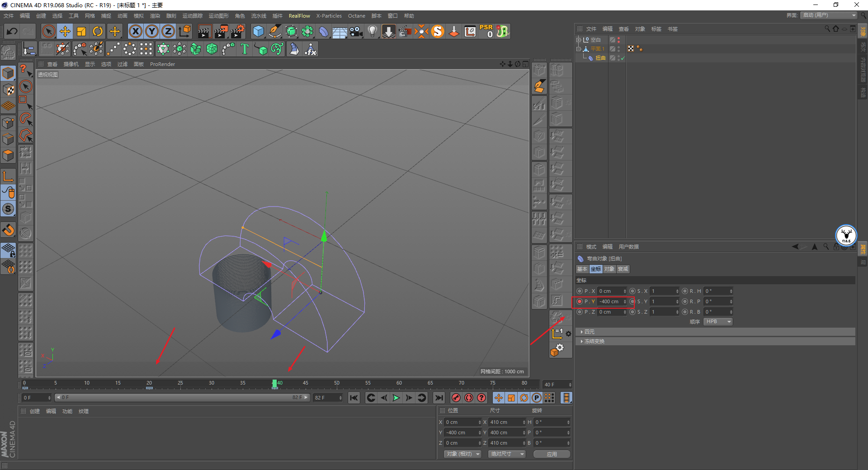Image resolution: width=868 pixels, height=470 pixels.
Task: Click the Undo arrow icon
Action: [x=12, y=31]
